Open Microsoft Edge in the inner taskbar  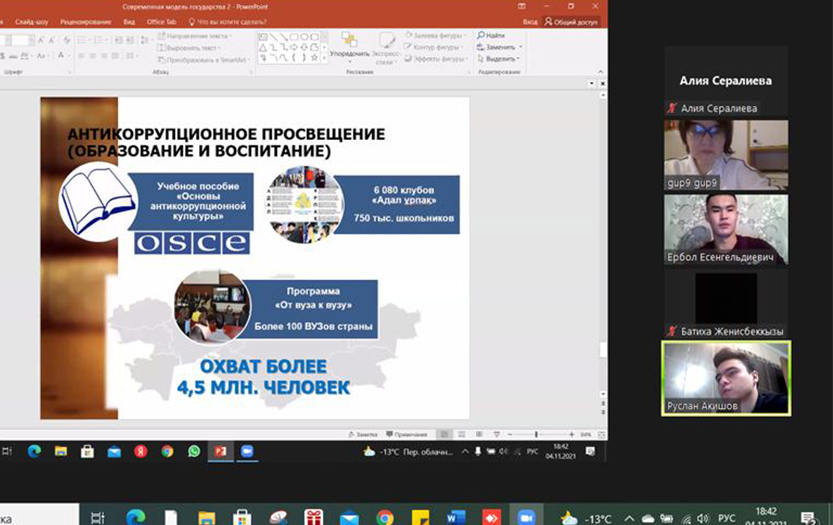click(x=34, y=451)
